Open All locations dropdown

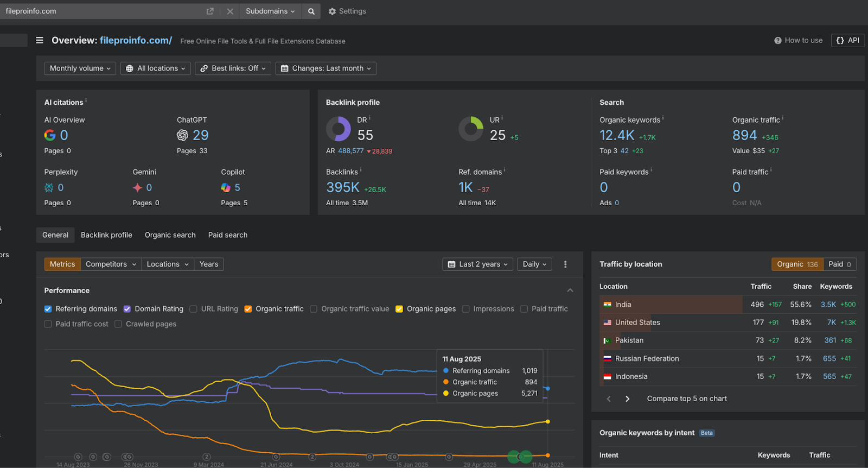(155, 68)
